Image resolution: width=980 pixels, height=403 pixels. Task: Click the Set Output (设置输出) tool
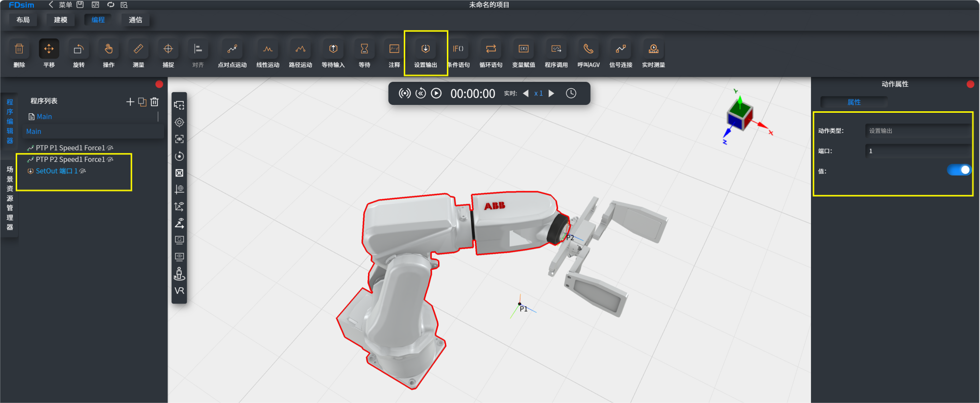coord(425,53)
